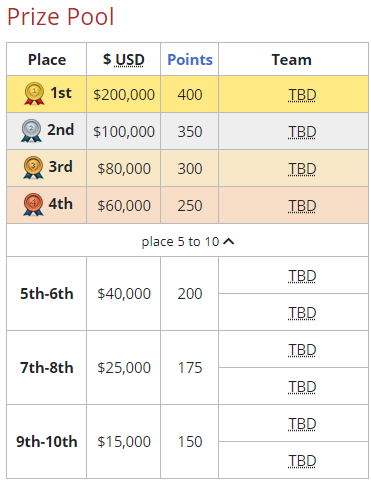371x483 pixels.
Task: Click the $200,000 prize cell
Action: (x=124, y=94)
